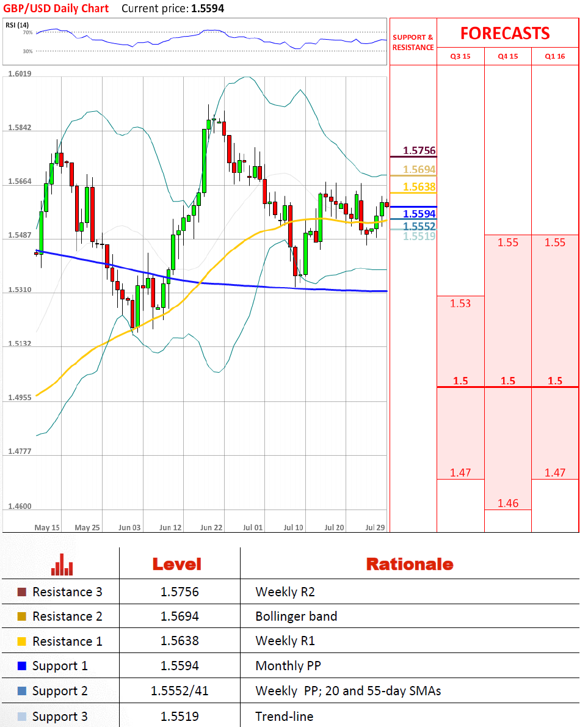588x727 pixels.
Task: Open the Q3 15 forecast column header
Action: (460, 56)
